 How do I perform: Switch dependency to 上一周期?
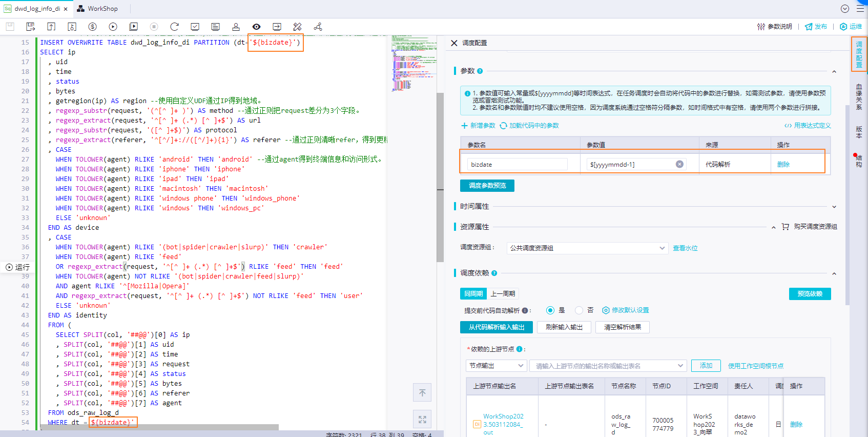(x=503, y=294)
